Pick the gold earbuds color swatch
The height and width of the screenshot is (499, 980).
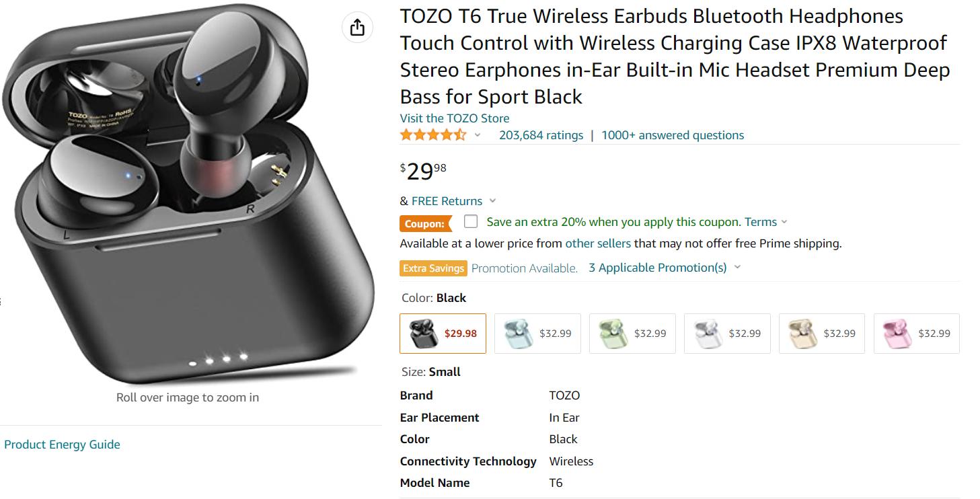822,334
